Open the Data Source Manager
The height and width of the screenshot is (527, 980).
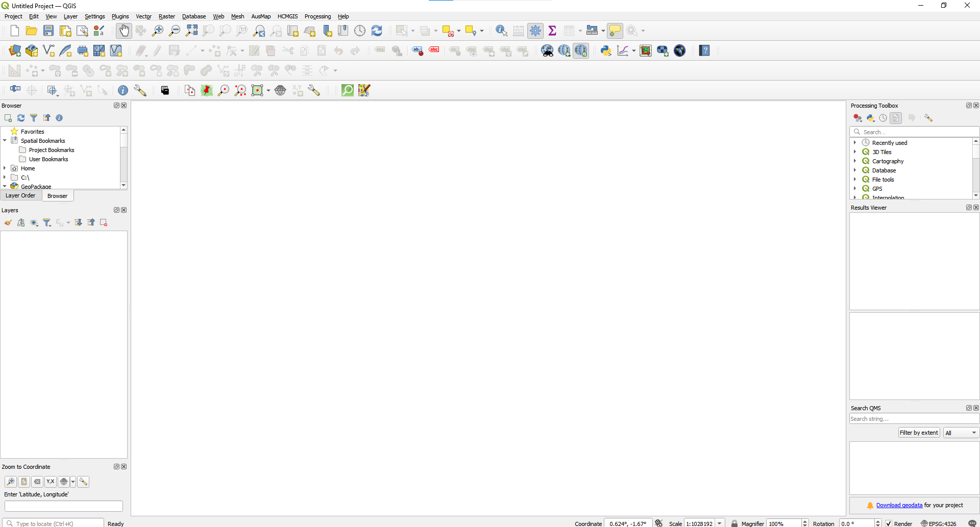click(x=15, y=51)
